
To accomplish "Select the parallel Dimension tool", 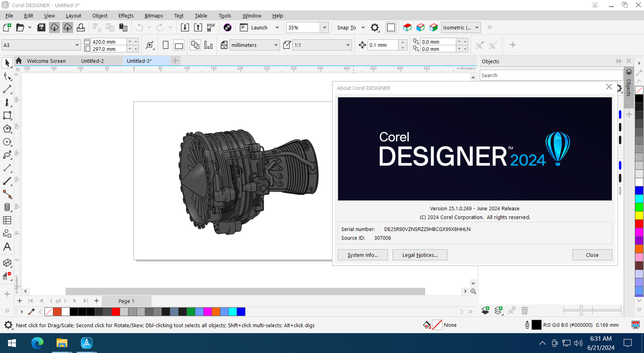I will (x=7, y=168).
